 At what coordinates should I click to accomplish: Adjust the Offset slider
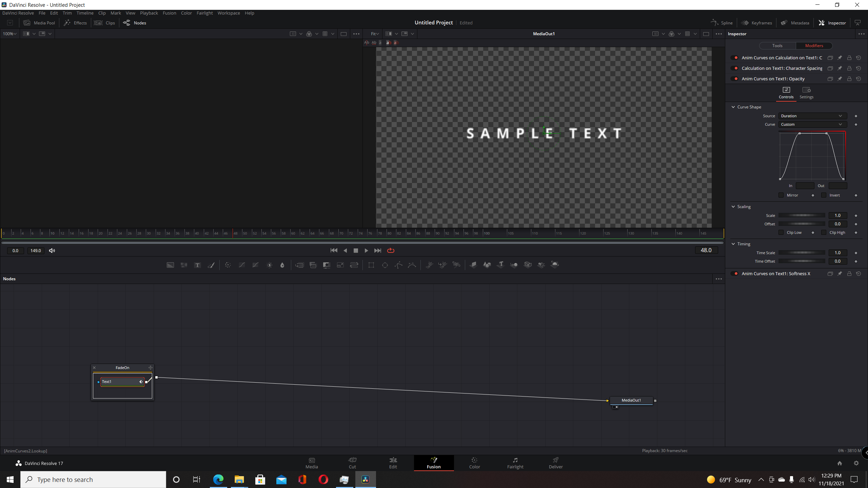point(802,224)
